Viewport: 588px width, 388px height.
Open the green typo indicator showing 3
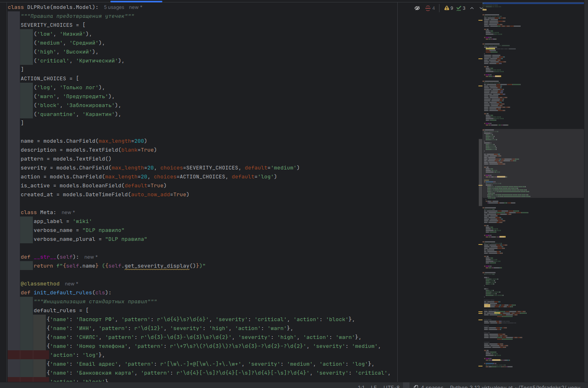pos(461,8)
